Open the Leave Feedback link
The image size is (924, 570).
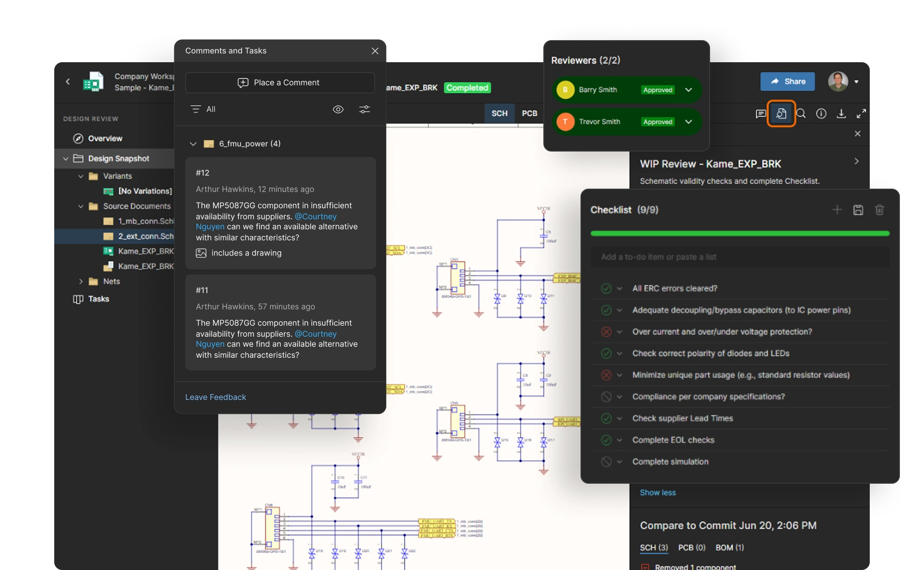pyautogui.click(x=215, y=397)
